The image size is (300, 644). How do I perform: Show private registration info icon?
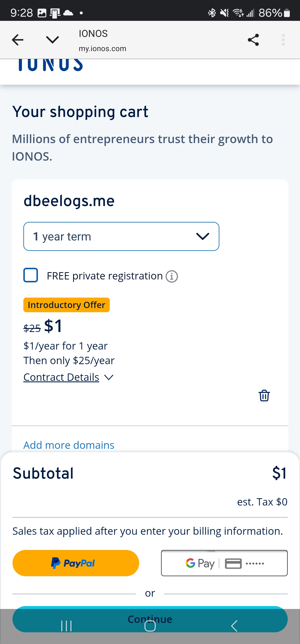click(x=172, y=277)
